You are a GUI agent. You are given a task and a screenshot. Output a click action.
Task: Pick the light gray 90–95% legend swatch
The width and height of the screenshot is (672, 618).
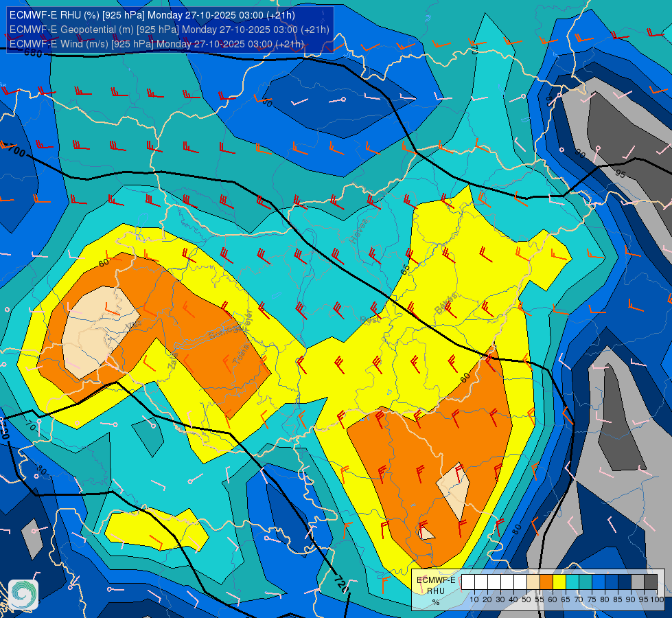point(638,582)
